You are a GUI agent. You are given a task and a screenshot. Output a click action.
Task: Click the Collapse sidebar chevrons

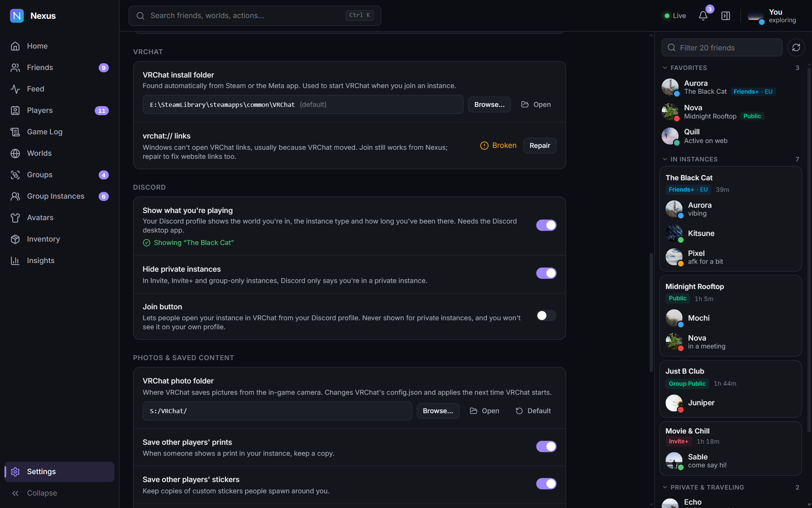click(15, 493)
